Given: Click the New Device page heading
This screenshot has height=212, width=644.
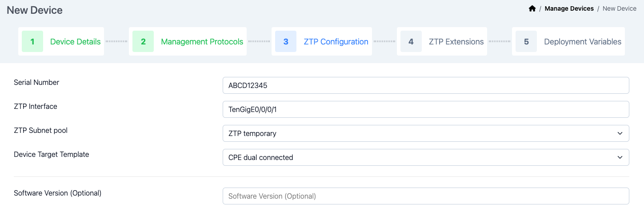Looking at the screenshot, I should 35,10.
